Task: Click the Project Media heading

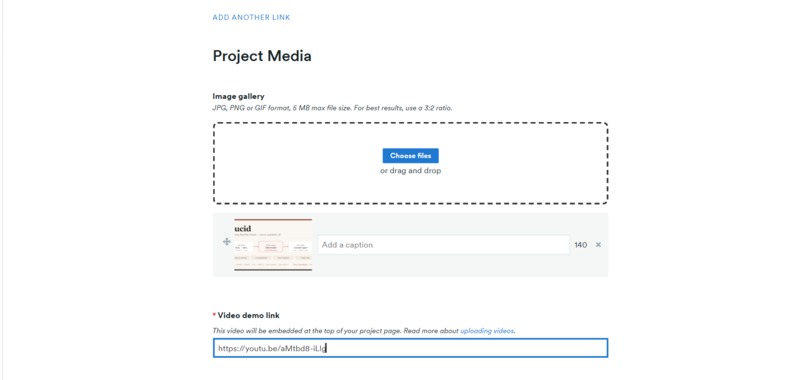Action: coord(262,56)
